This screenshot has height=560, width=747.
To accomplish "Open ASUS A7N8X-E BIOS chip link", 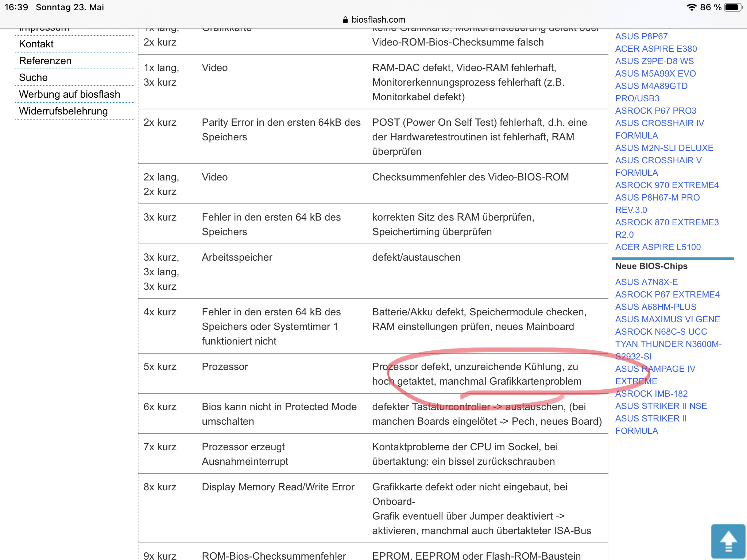I will click(x=646, y=282).
